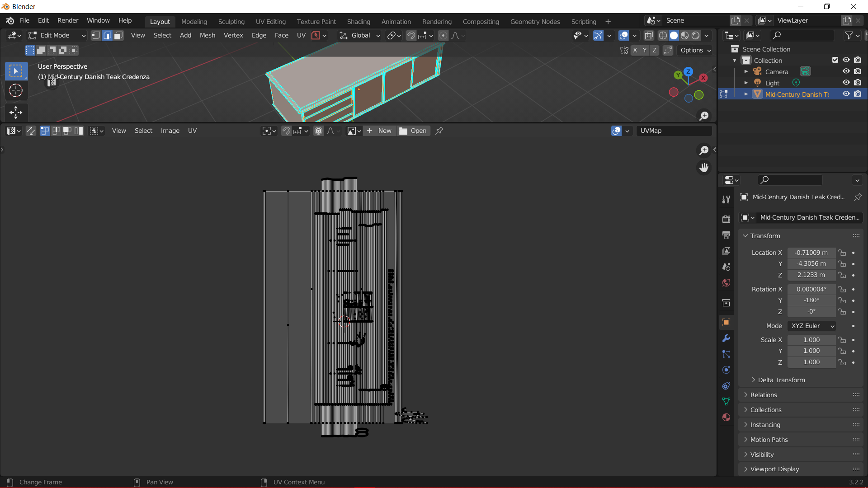This screenshot has height=488, width=868.
Task: Toggle Camera render camera icon in outliner
Action: [x=858, y=71]
